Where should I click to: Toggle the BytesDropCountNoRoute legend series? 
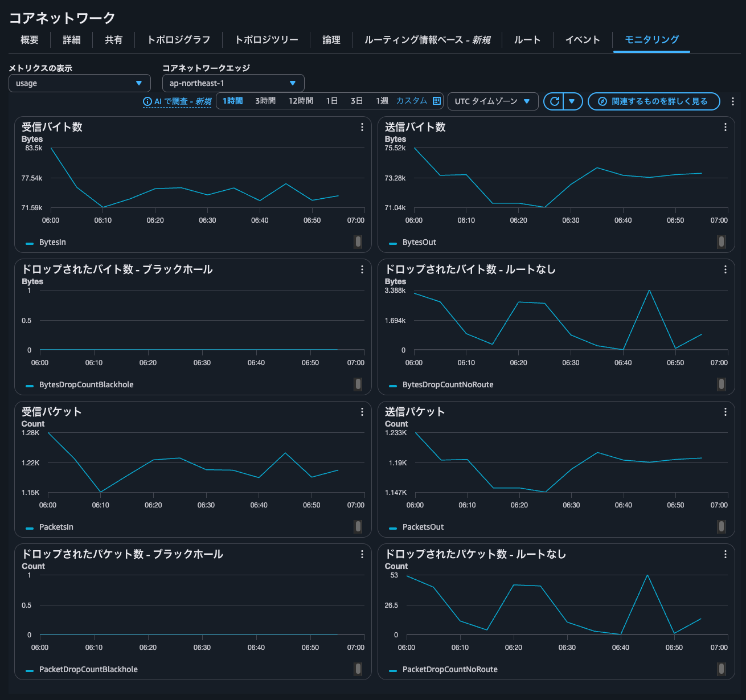(447, 384)
